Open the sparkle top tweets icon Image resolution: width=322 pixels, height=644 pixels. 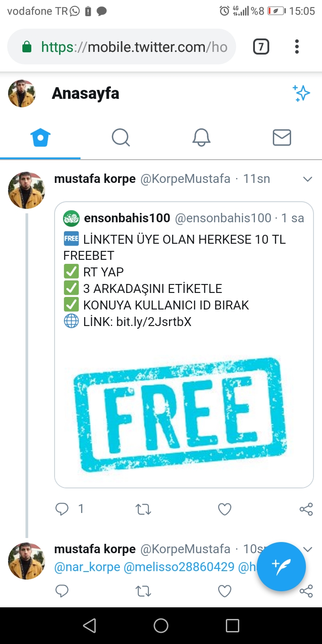tap(301, 93)
